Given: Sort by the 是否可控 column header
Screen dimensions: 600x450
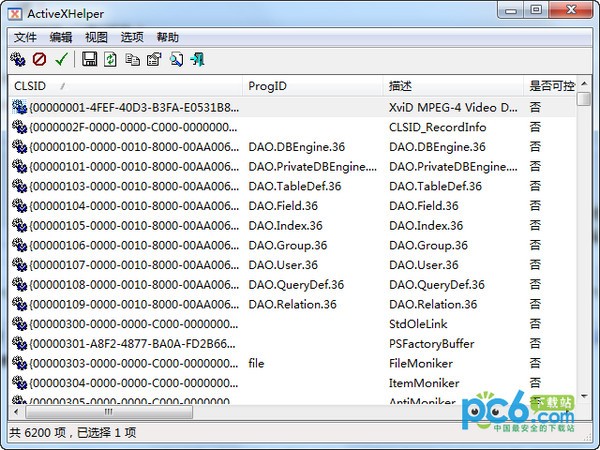Looking at the screenshot, I should coord(550,86).
